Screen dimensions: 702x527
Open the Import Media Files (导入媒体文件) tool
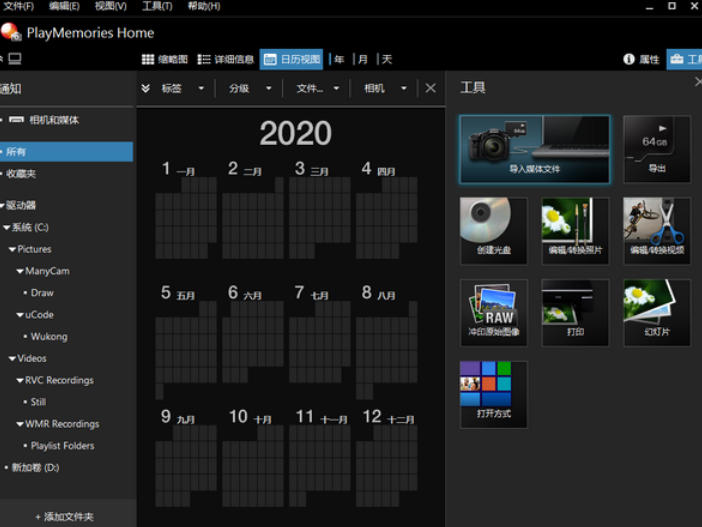[534, 149]
